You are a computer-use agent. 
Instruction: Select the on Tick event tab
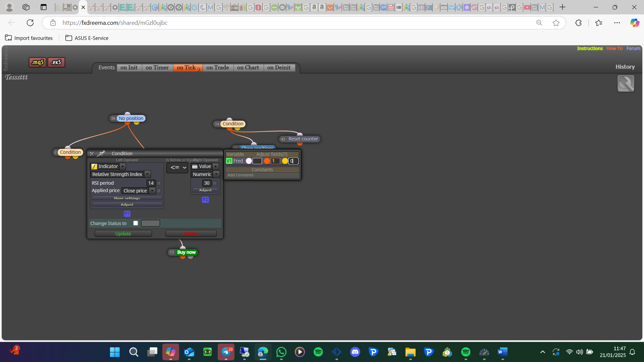pyautogui.click(x=188, y=68)
